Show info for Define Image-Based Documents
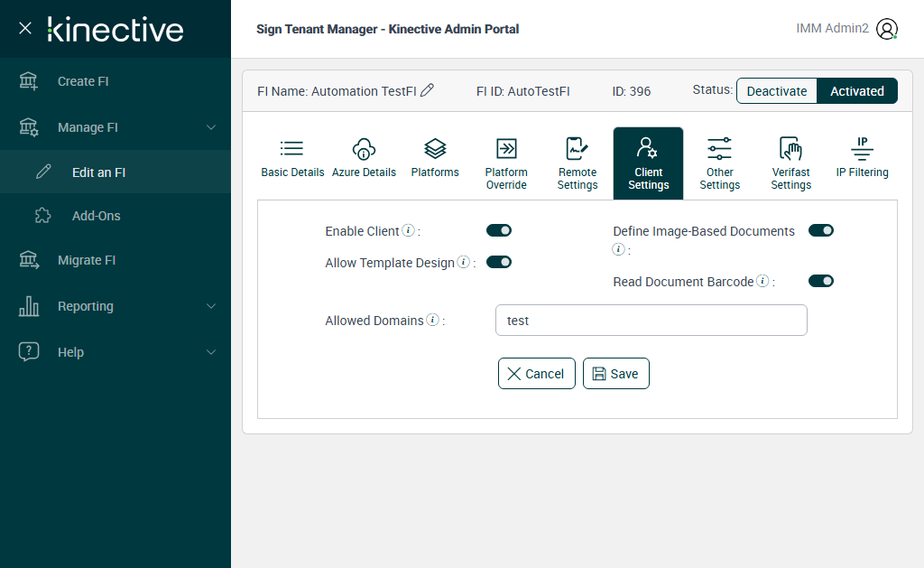924x568 pixels. pos(618,249)
